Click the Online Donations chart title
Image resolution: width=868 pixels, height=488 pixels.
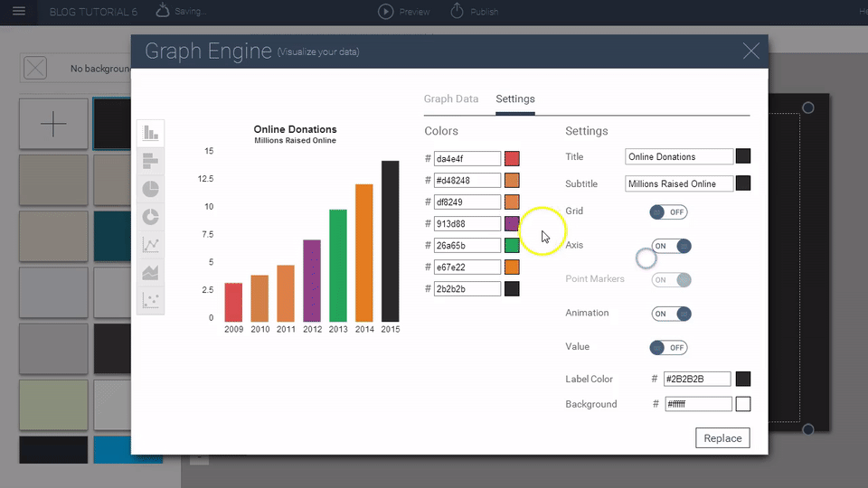point(295,129)
